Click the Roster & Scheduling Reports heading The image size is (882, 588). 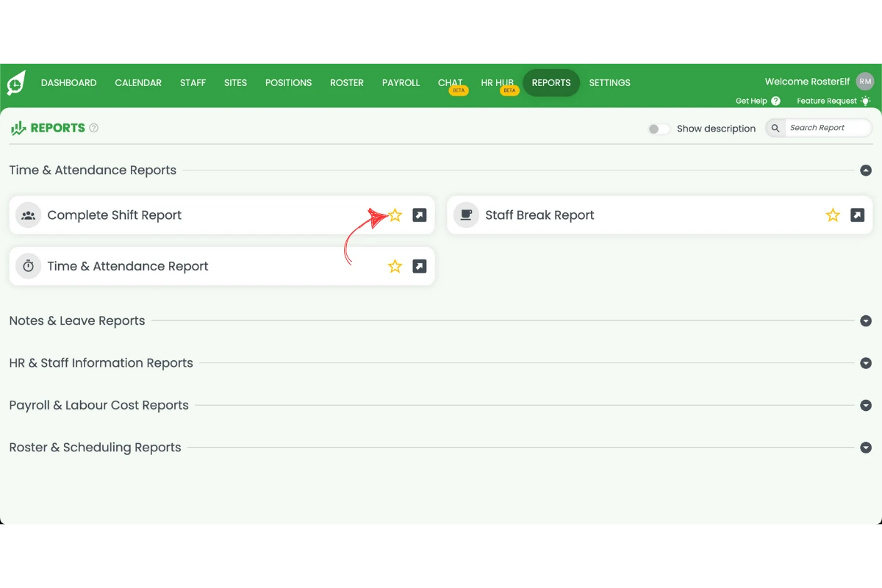click(95, 448)
